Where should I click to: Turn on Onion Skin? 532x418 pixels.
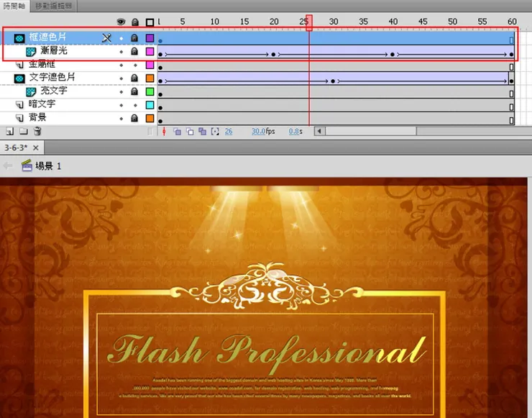tap(177, 132)
